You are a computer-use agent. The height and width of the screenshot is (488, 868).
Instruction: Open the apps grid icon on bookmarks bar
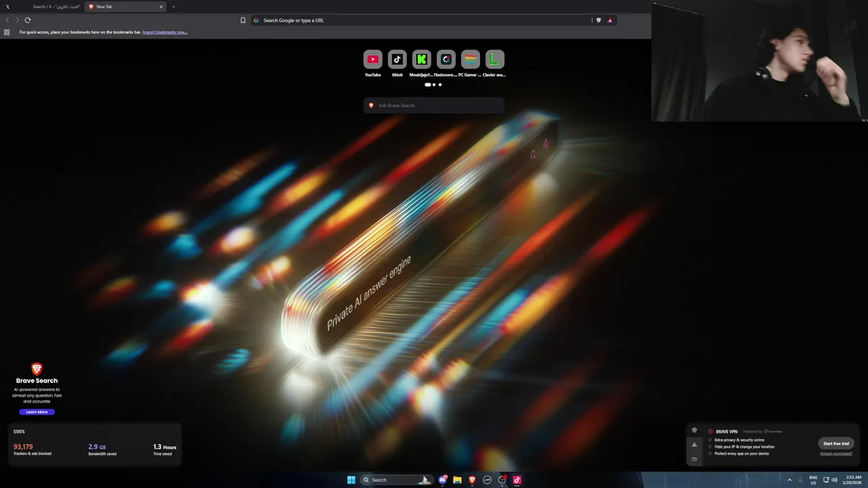tap(7, 32)
